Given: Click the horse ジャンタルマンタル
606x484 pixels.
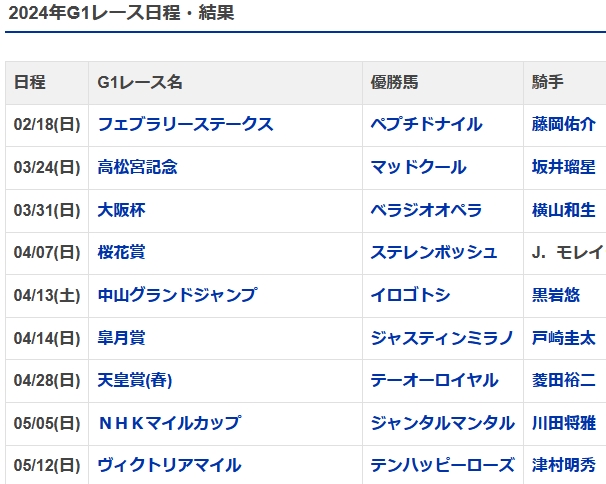Looking at the screenshot, I should pyautogui.click(x=442, y=423).
